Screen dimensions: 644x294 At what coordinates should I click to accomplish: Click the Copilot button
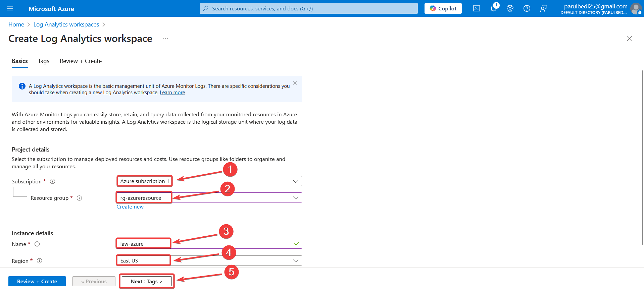point(443,8)
